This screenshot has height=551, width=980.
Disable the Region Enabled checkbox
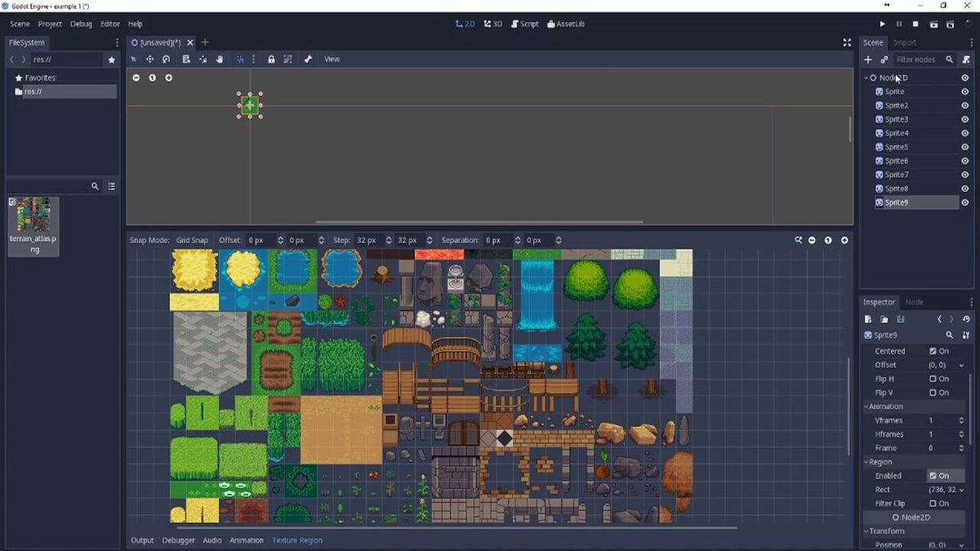pos(933,476)
